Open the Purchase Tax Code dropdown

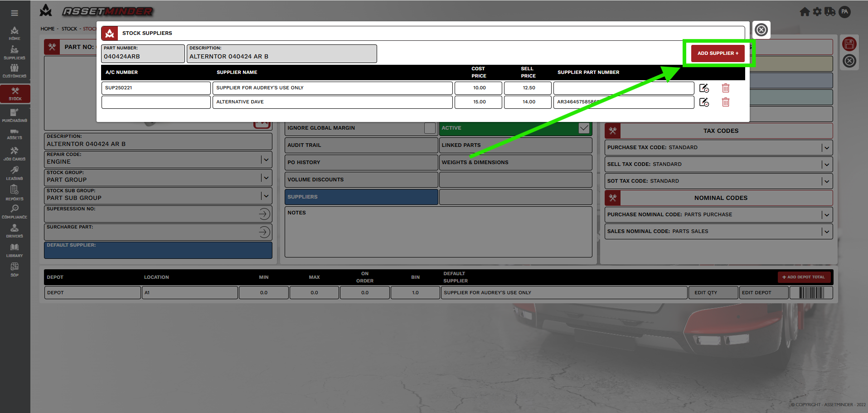(826, 148)
